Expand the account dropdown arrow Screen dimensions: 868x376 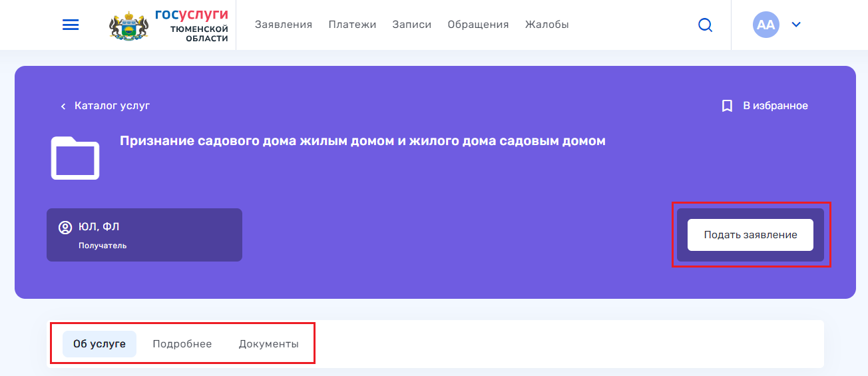tap(795, 25)
